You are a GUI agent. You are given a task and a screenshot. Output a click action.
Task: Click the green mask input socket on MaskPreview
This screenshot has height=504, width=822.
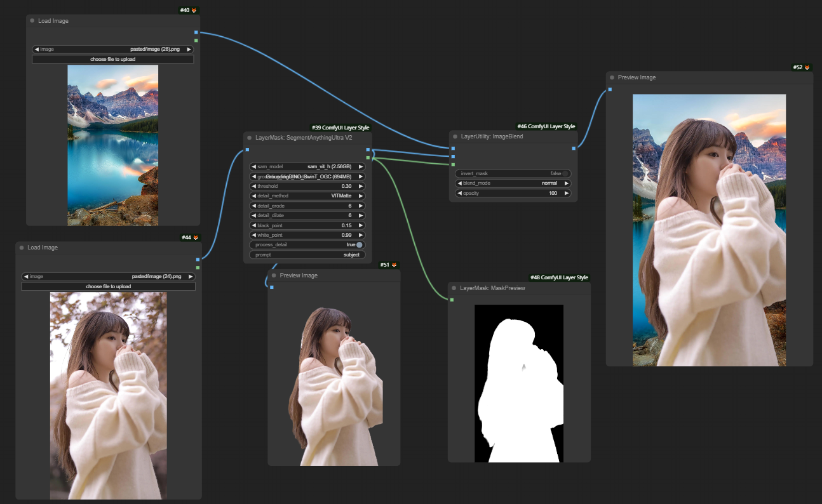[x=452, y=300]
